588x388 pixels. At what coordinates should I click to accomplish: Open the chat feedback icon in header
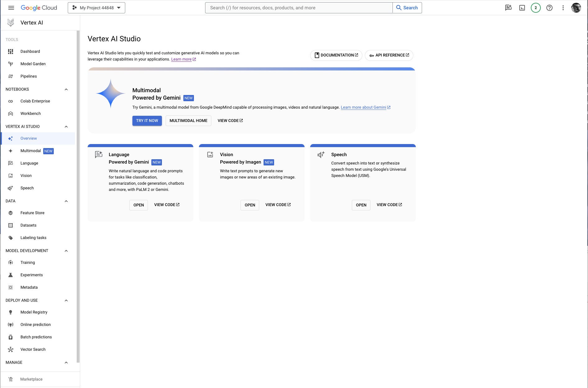508,8
